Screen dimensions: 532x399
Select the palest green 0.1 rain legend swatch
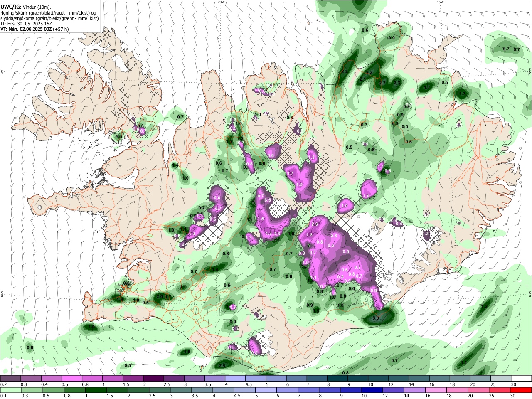[x=11, y=390]
